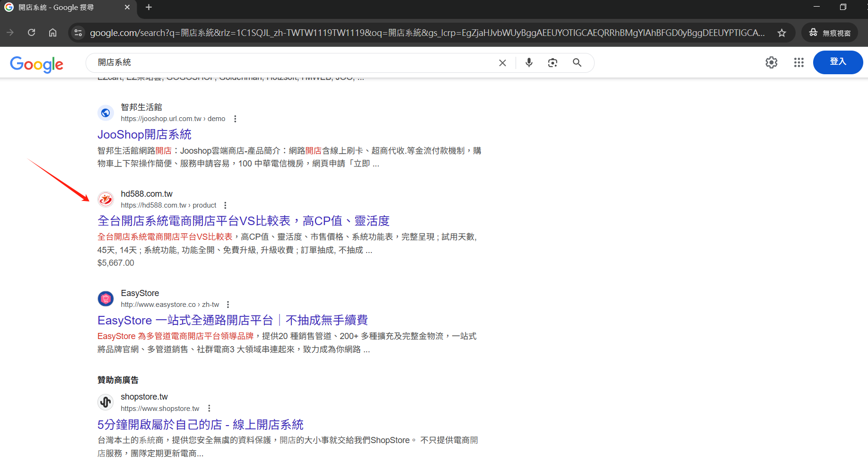Reload the page with the refresh icon

coord(32,33)
